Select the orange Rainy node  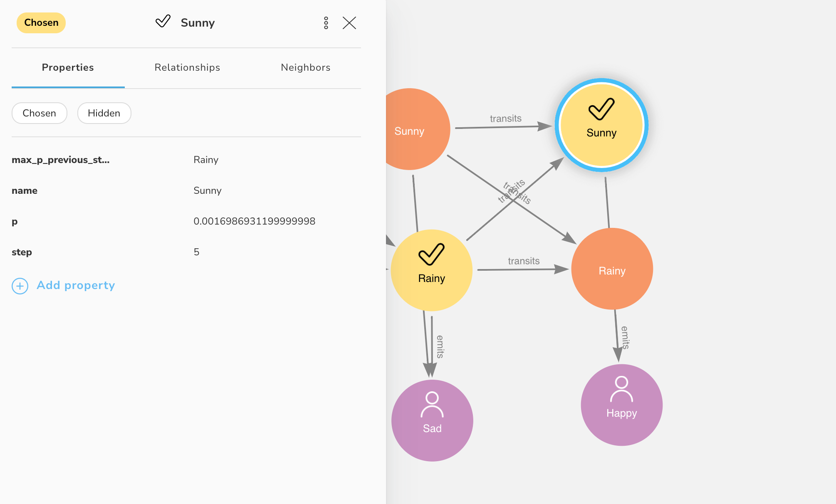tap(612, 269)
